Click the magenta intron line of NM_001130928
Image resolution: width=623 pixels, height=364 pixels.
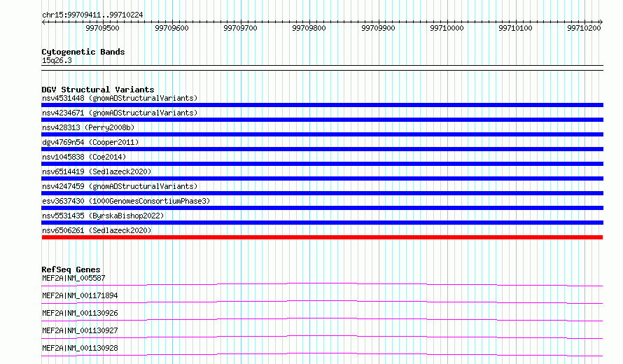point(322,353)
